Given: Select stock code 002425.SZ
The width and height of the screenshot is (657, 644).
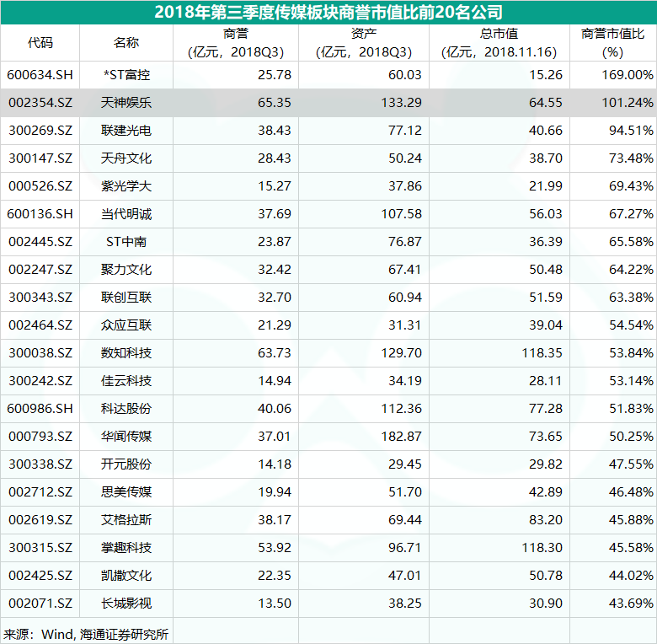Looking at the screenshot, I should pos(40,576).
